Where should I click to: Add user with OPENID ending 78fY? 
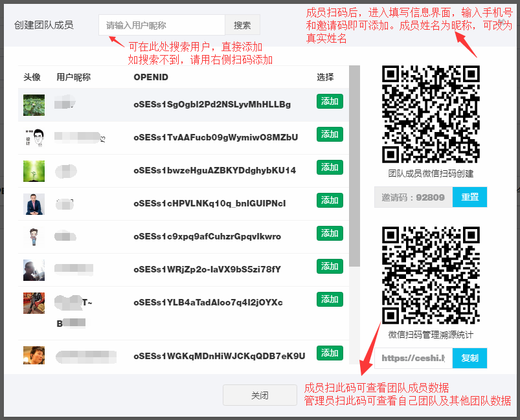coord(330,266)
